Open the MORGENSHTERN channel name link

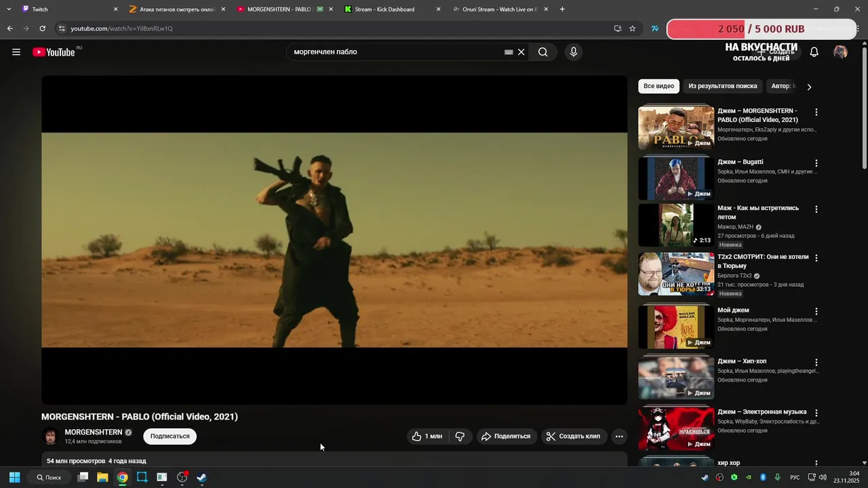94,432
